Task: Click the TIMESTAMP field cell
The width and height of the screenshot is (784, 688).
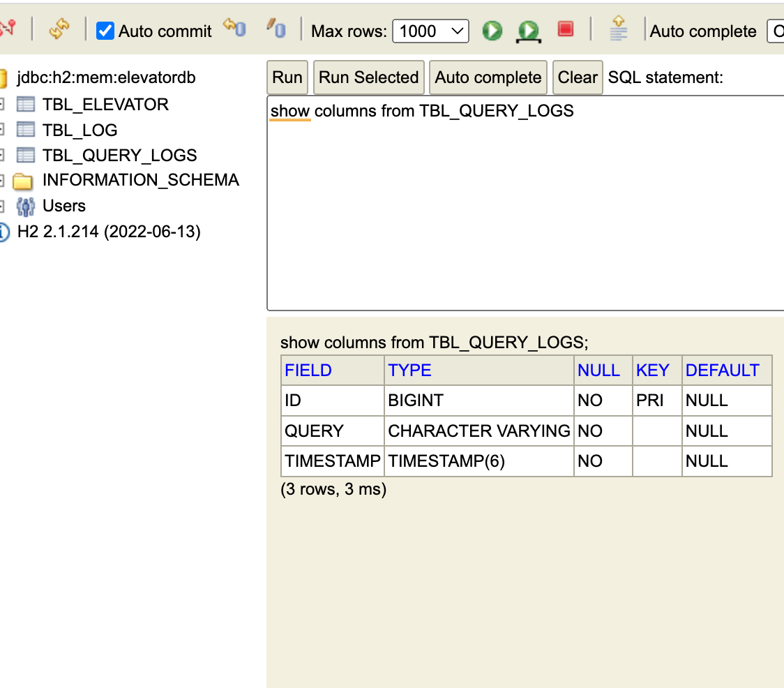Action: click(333, 461)
